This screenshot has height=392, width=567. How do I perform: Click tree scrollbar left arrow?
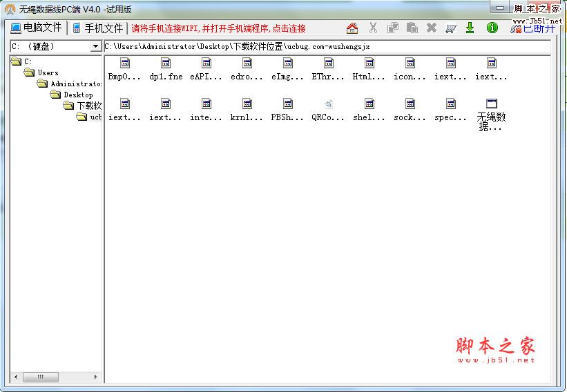click(16, 377)
